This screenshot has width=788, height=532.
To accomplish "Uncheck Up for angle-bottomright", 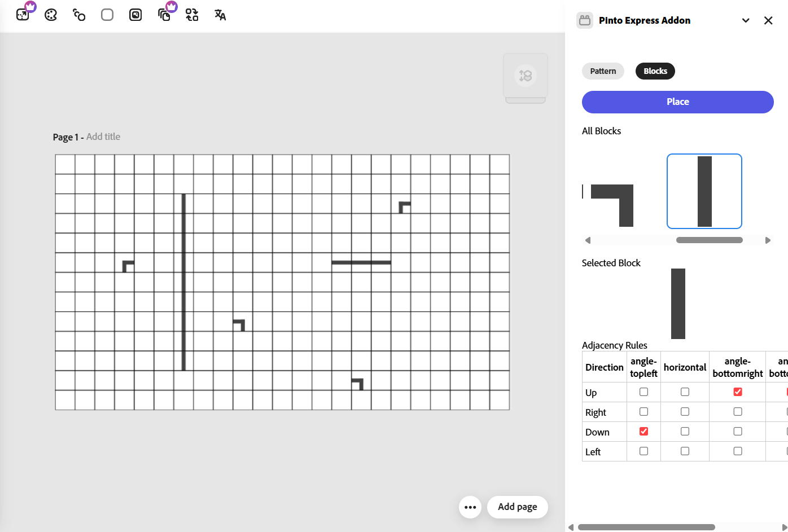I will pyautogui.click(x=738, y=392).
